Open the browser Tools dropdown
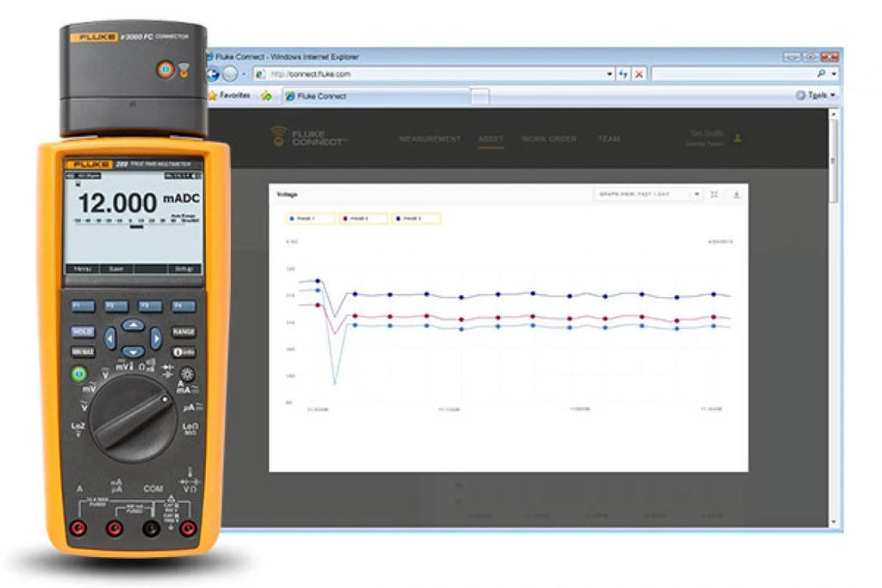 click(x=815, y=96)
